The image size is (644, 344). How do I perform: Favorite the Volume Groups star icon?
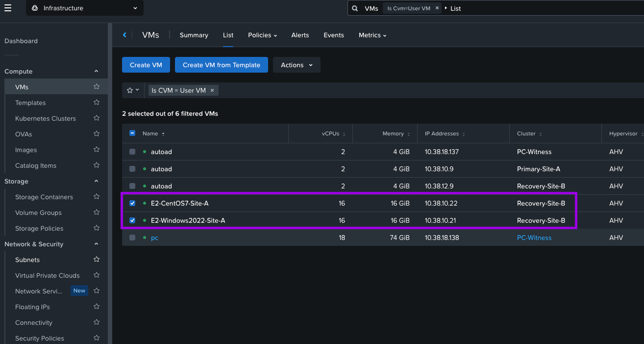tap(97, 212)
